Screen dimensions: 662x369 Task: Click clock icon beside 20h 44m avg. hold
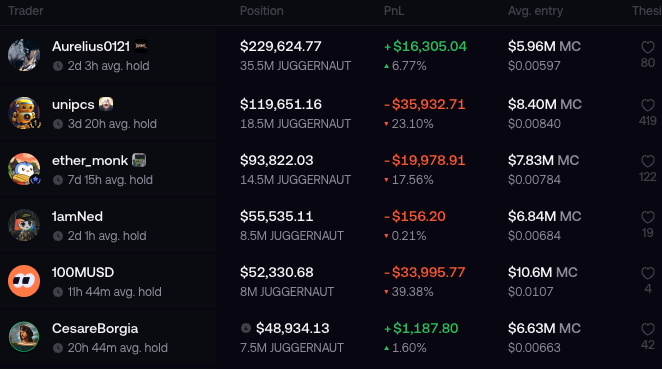point(58,348)
